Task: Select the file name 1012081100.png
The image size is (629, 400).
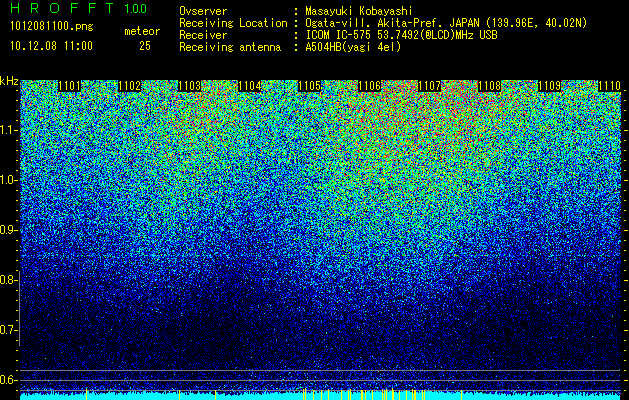Action: tap(51, 27)
